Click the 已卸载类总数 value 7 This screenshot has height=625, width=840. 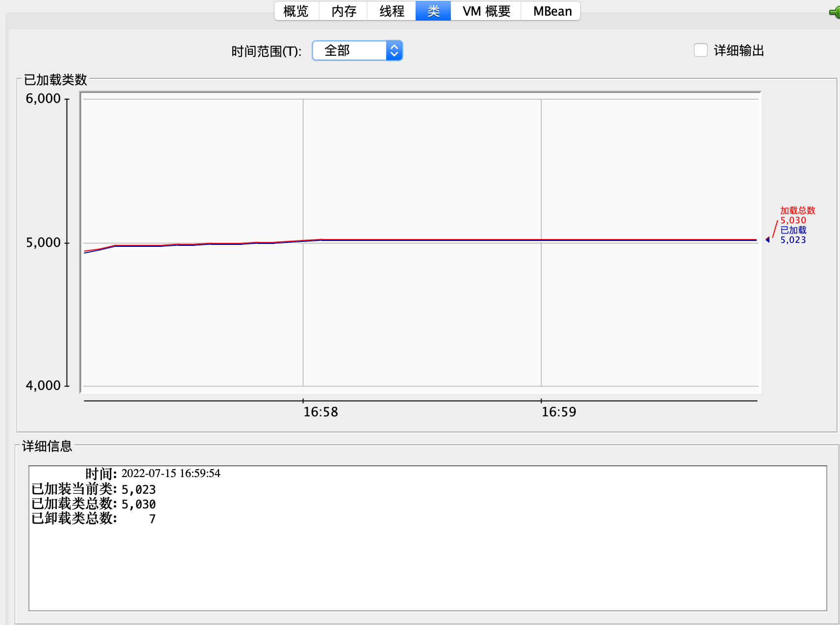click(x=152, y=519)
